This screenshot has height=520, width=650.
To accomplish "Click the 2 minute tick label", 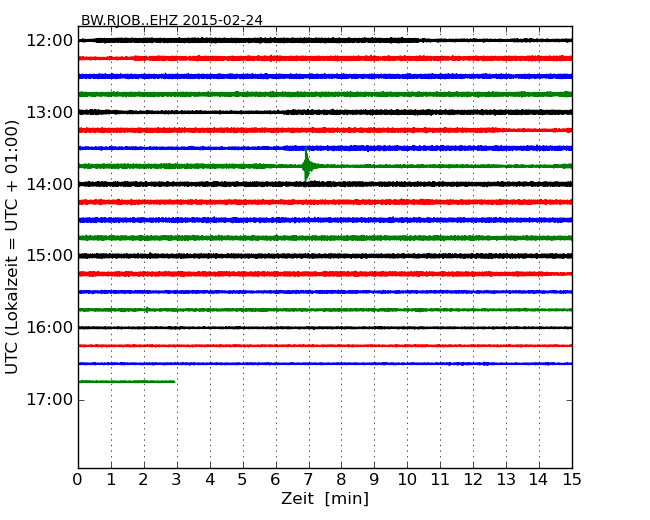I will 144,480.
